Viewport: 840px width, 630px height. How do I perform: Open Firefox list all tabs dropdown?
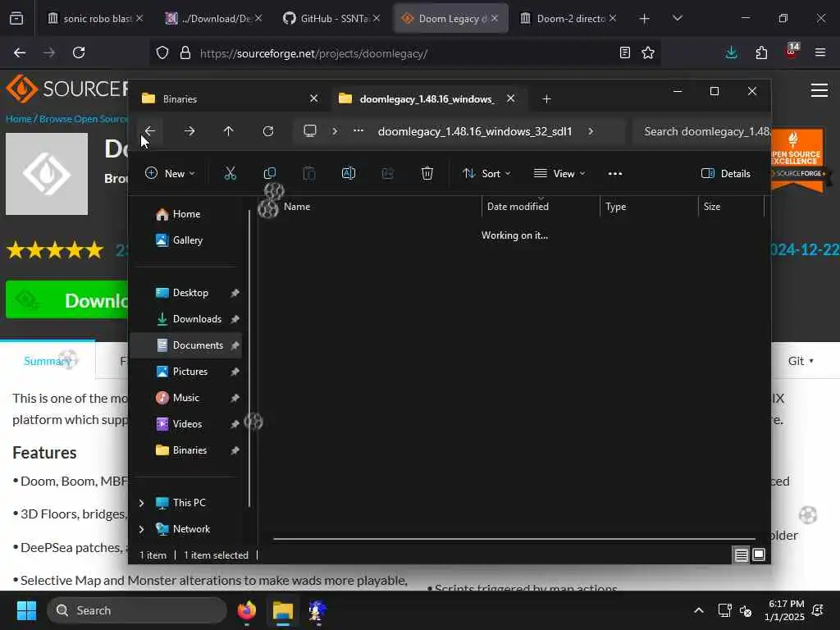point(677,19)
